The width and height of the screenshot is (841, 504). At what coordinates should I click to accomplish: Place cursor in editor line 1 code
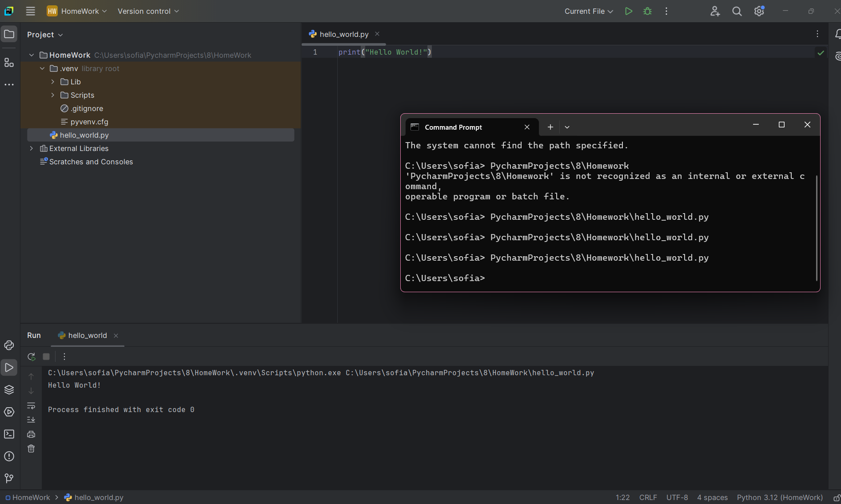pyautogui.click(x=385, y=52)
